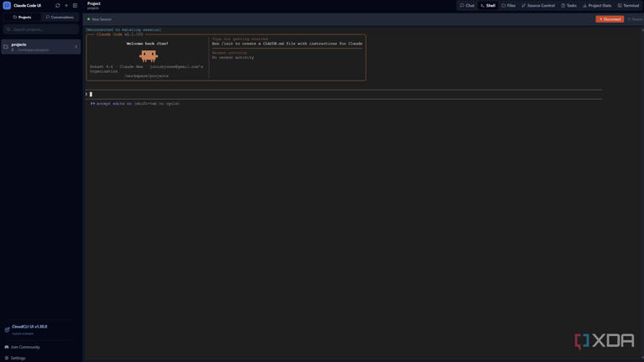Screen dimensions: 644x362
Task: Click the Restart button beside Disconnect
Action: tap(635, 19)
